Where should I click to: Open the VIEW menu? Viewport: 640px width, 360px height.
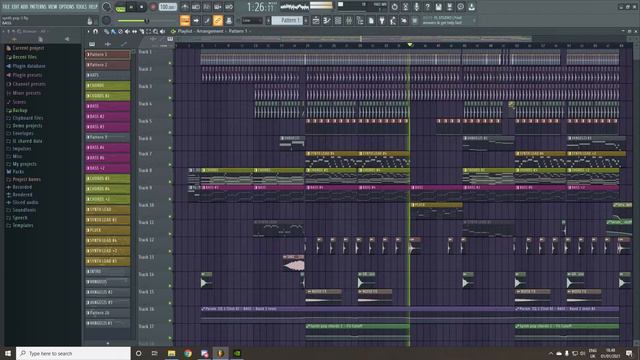(x=53, y=7)
